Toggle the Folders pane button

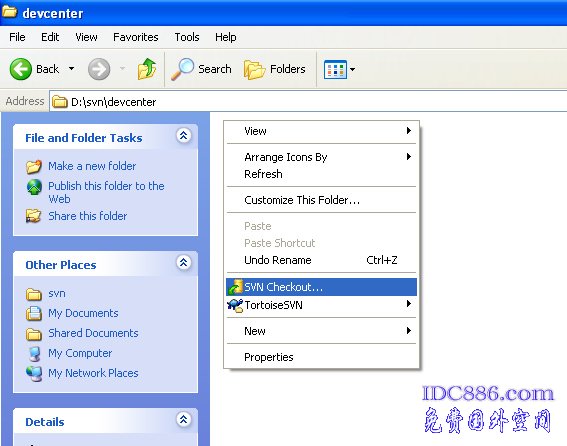[275, 69]
